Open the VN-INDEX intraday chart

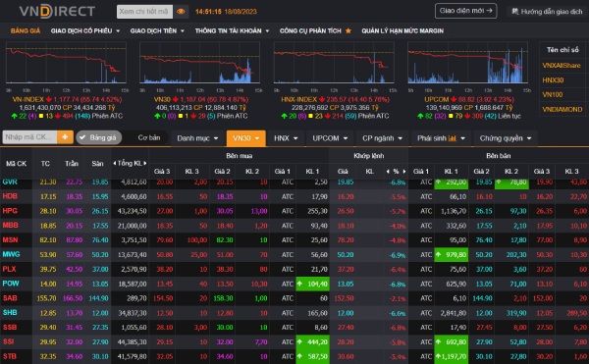[66, 63]
